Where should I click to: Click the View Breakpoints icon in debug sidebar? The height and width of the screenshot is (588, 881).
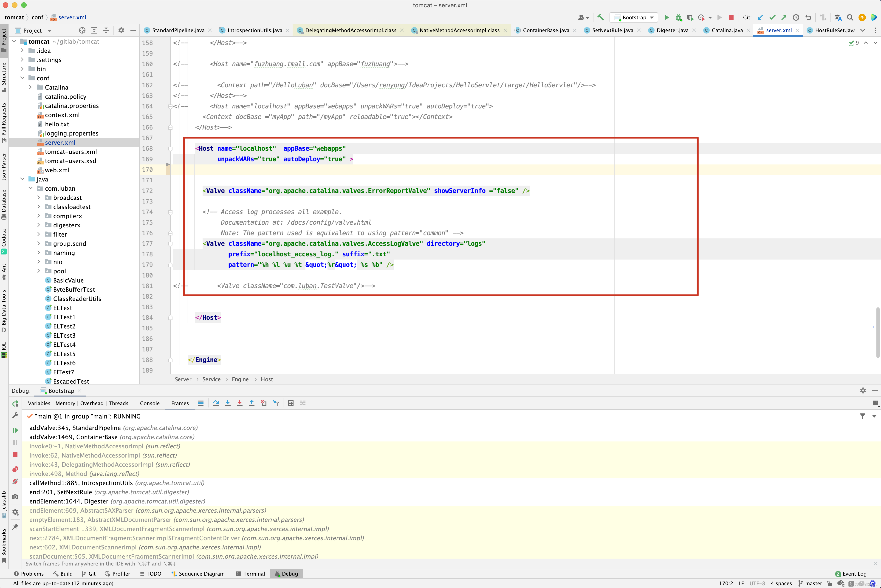point(15,469)
